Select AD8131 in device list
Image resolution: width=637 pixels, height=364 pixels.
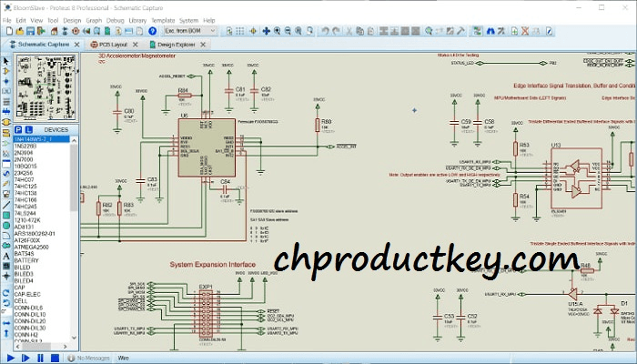pyautogui.click(x=24, y=227)
